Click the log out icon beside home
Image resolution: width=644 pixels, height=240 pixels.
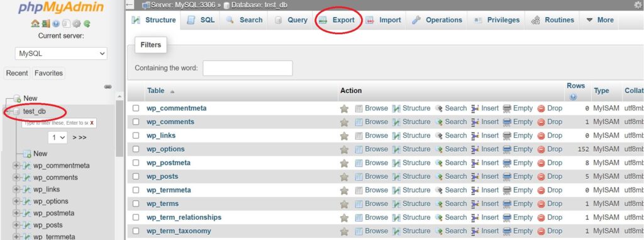(45, 24)
